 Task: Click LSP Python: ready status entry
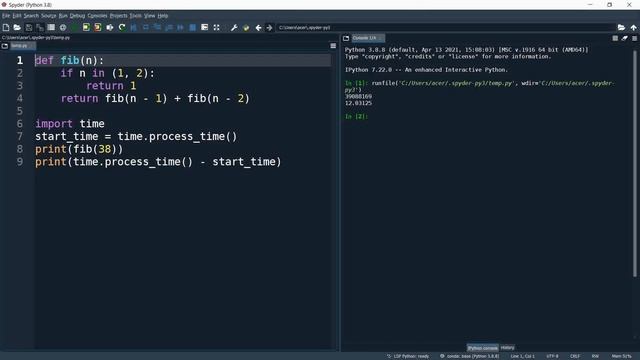(408, 356)
